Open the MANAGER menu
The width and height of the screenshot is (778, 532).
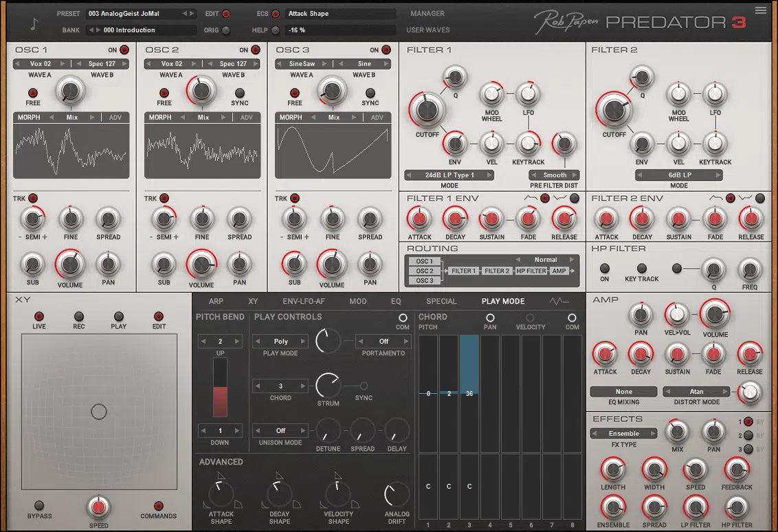[427, 13]
